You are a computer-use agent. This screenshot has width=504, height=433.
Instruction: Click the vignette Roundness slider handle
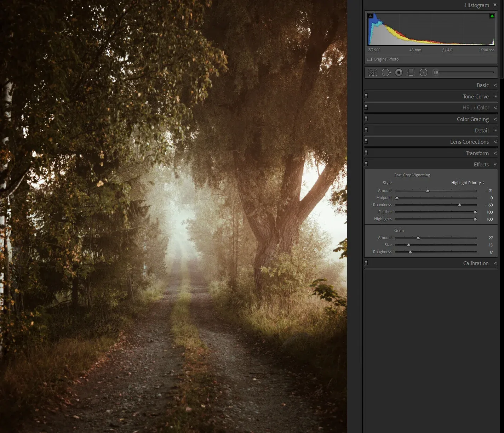point(459,205)
